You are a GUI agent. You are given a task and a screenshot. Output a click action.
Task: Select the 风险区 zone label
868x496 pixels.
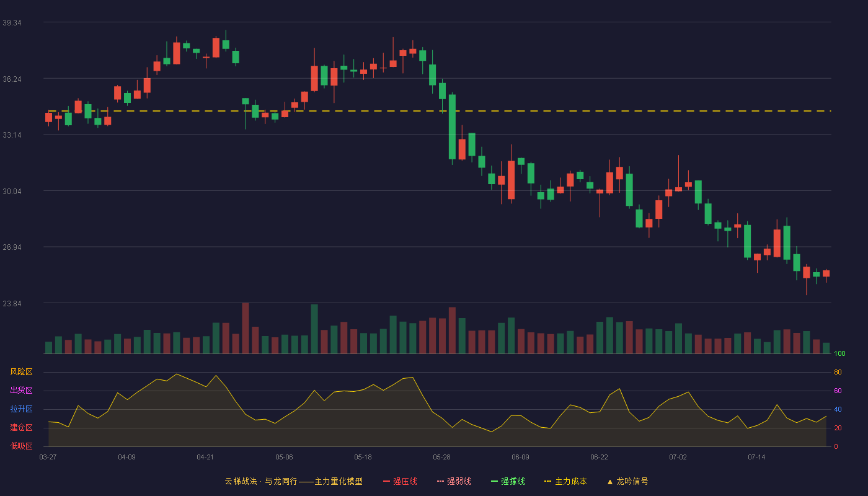coord(21,372)
